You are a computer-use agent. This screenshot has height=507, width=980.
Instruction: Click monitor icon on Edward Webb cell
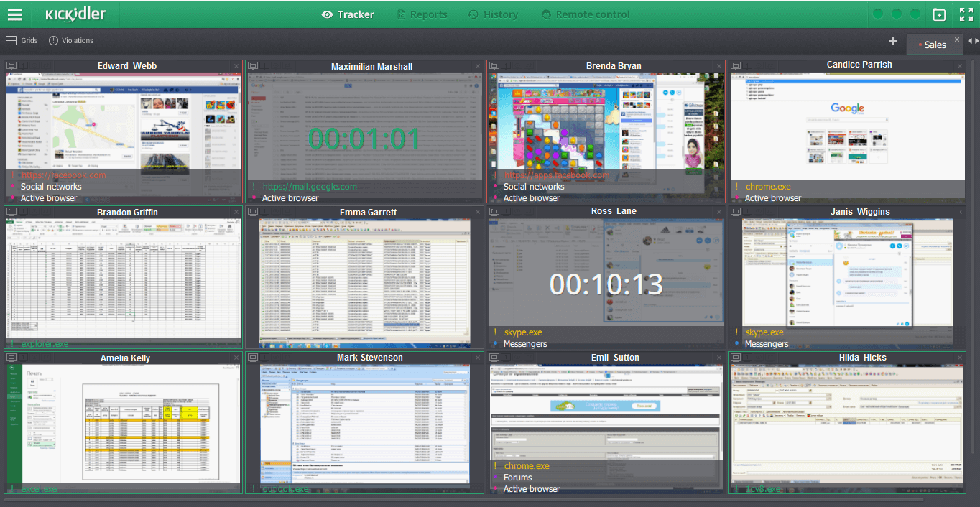[11, 66]
